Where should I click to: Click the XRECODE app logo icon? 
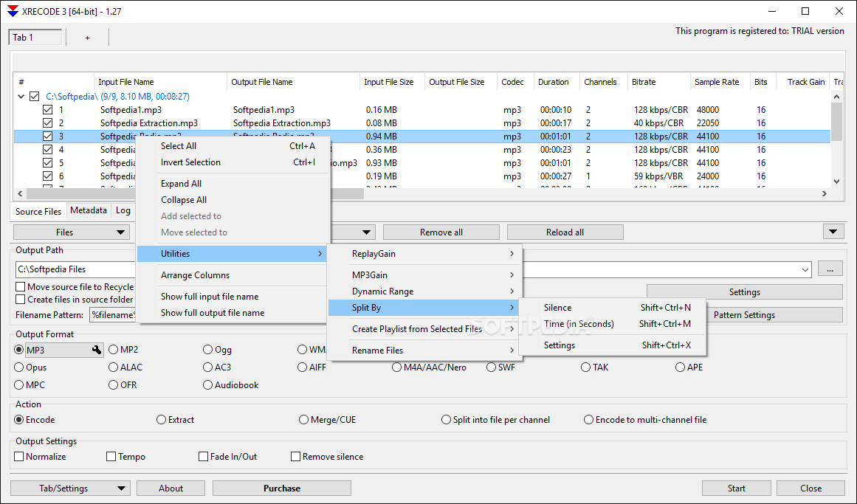click(x=13, y=11)
